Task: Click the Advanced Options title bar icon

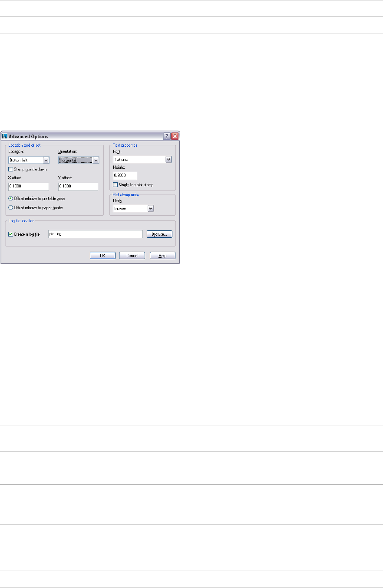Action: click(x=5, y=136)
